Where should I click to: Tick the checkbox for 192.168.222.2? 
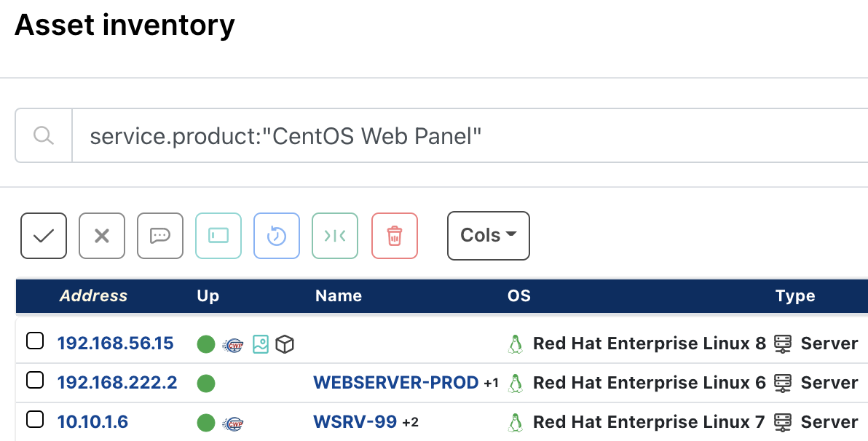click(x=35, y=378)
